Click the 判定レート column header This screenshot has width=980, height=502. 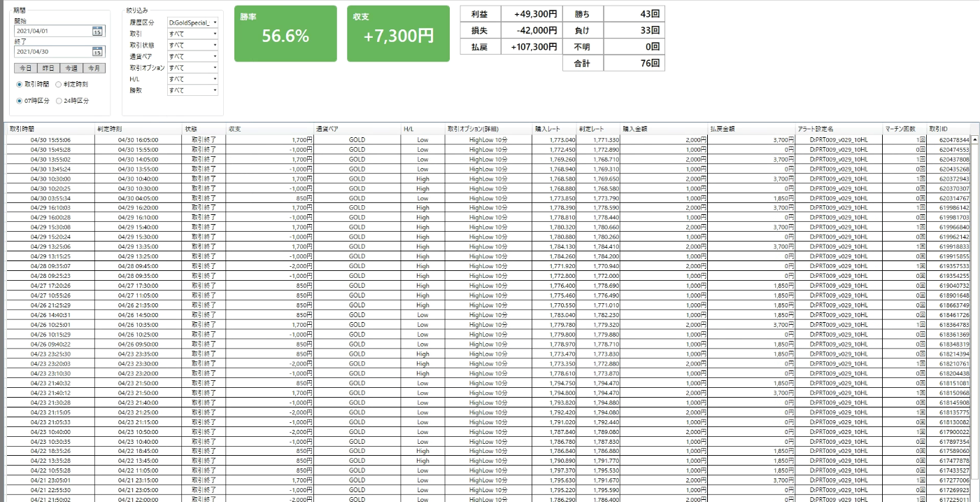[598, 129]
